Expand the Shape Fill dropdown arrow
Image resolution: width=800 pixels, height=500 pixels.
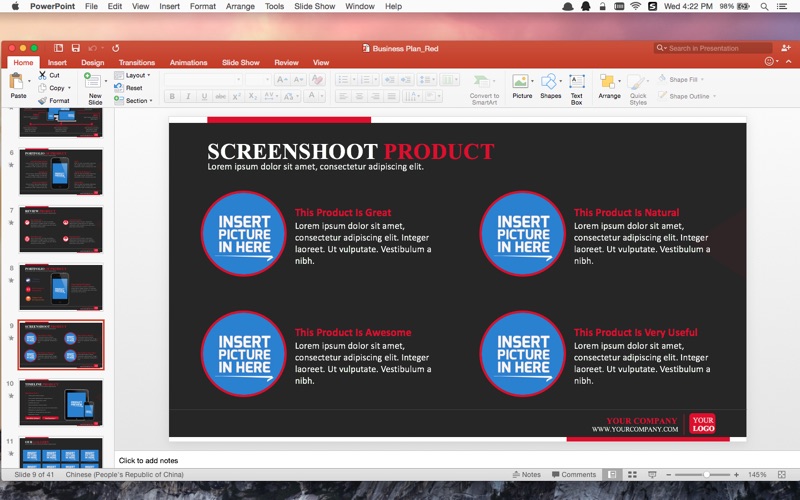tap(702, 80)
